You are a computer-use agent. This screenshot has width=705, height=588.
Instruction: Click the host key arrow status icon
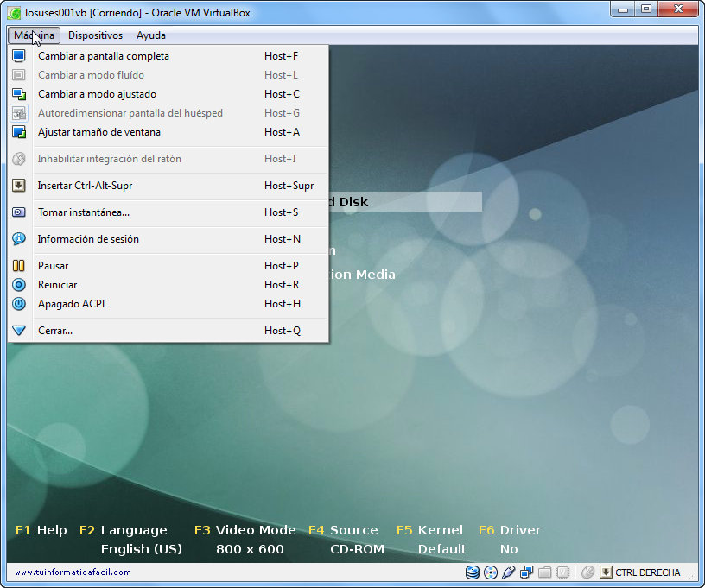(x=607, y=572)
